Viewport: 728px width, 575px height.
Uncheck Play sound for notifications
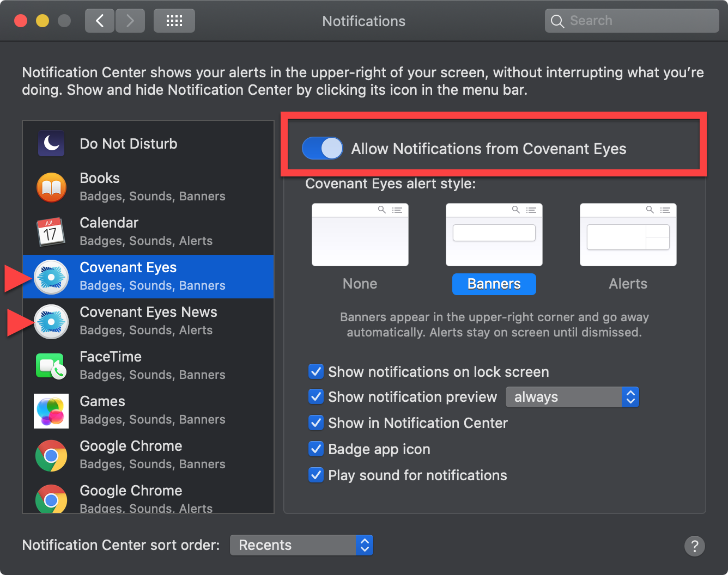point(316,475)
